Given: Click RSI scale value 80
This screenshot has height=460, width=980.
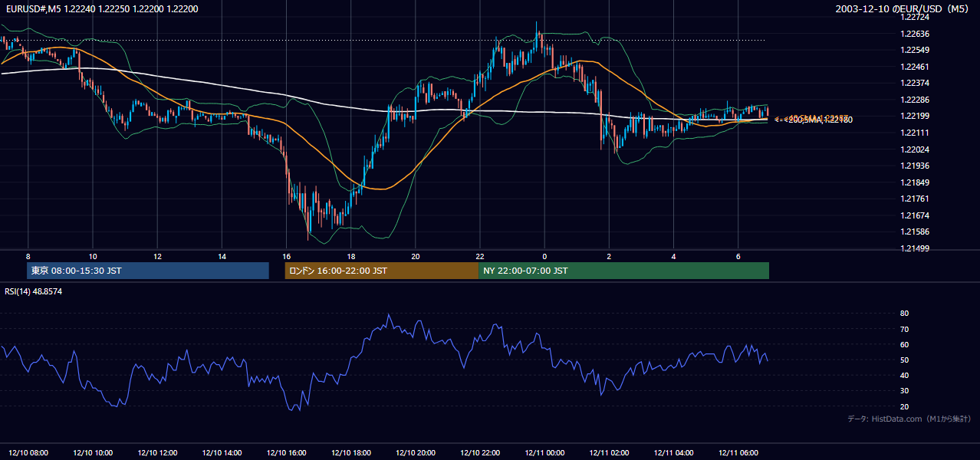Looking at the screenshot, I should coord(905,314).
